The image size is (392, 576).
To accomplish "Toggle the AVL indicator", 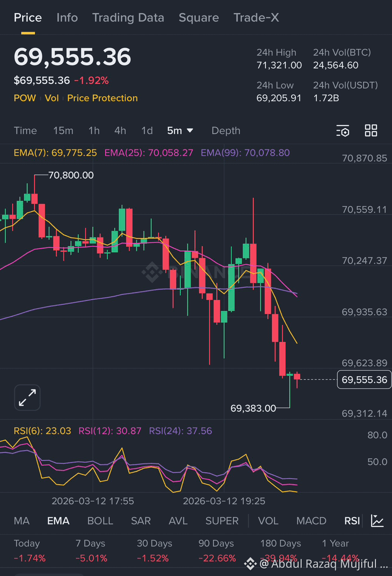I will [178, 521].
